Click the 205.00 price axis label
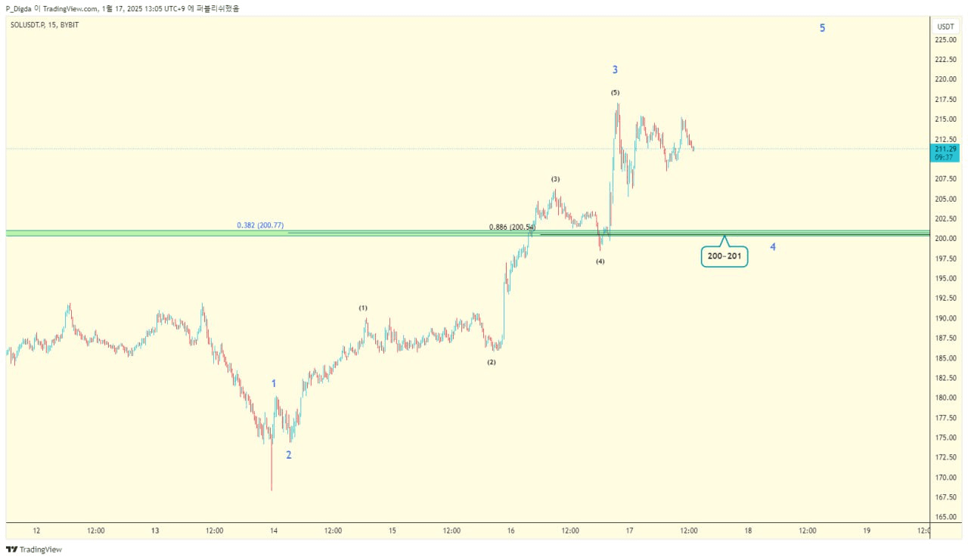Screen dimensions: 968x560 pyautogui.click(x=945, y=199)
